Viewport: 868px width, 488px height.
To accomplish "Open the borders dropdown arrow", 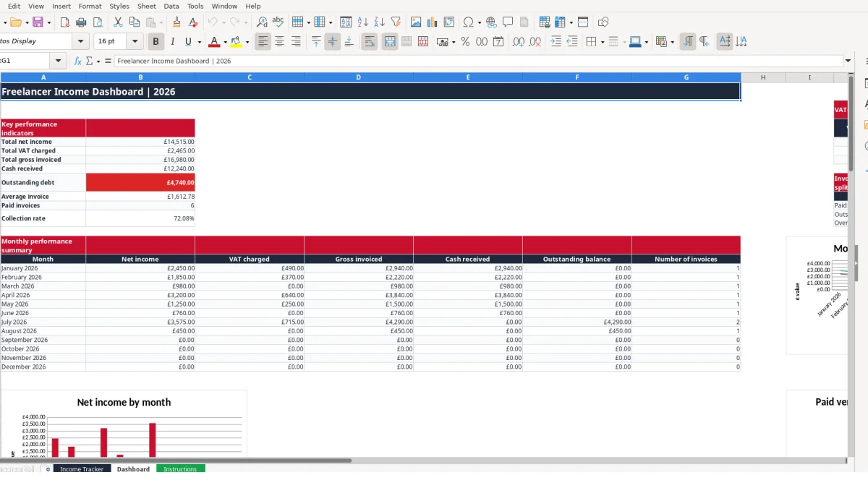I will (x=602, y=42).
